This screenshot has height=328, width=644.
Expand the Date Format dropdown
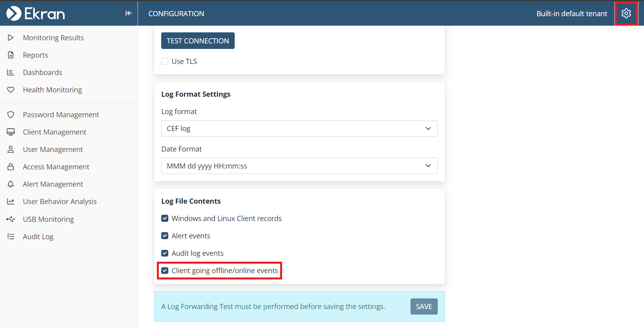pos(299,166)
